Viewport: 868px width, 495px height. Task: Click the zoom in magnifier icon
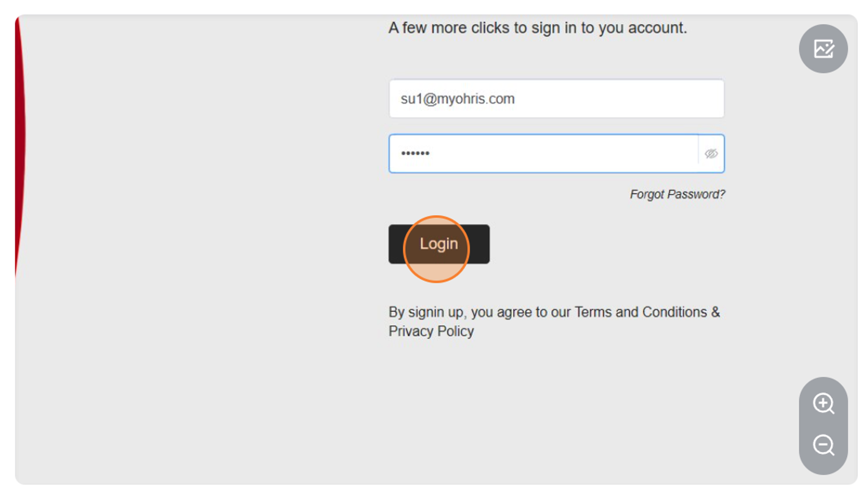(x=823, y=403)
